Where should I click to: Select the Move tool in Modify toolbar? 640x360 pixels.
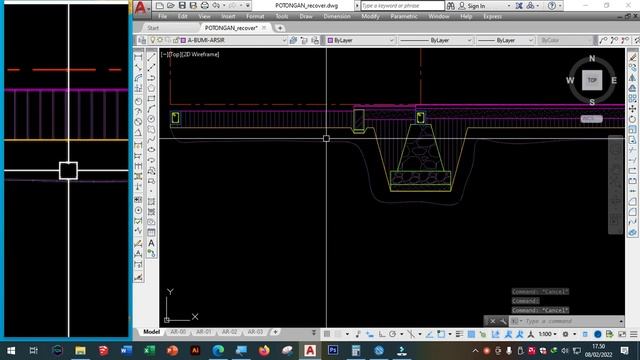(x=633, y=109)
